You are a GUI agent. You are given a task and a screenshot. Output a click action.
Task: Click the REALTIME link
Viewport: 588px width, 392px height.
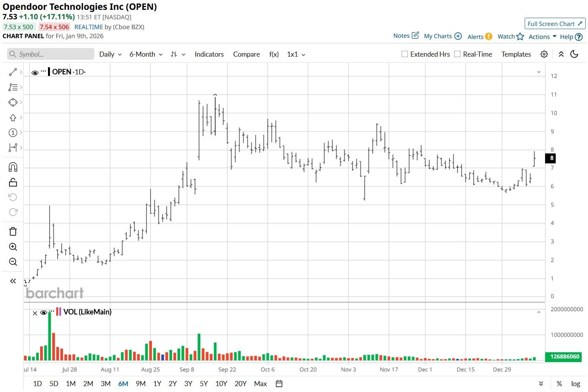point(88,27)
